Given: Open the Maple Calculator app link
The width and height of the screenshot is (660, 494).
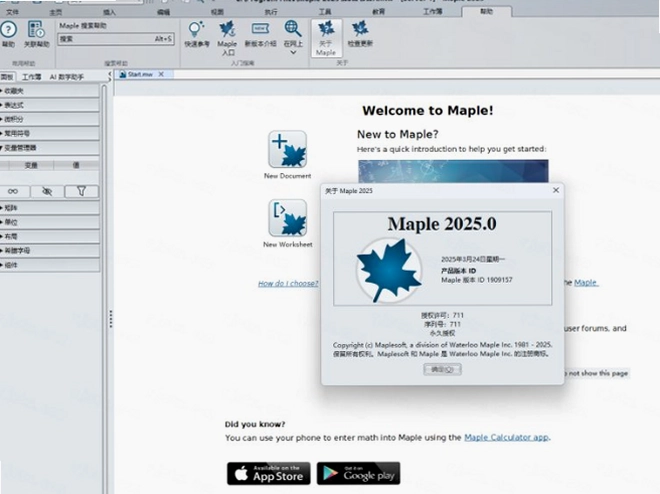Looking at the screenshot, I should point(506,437).
